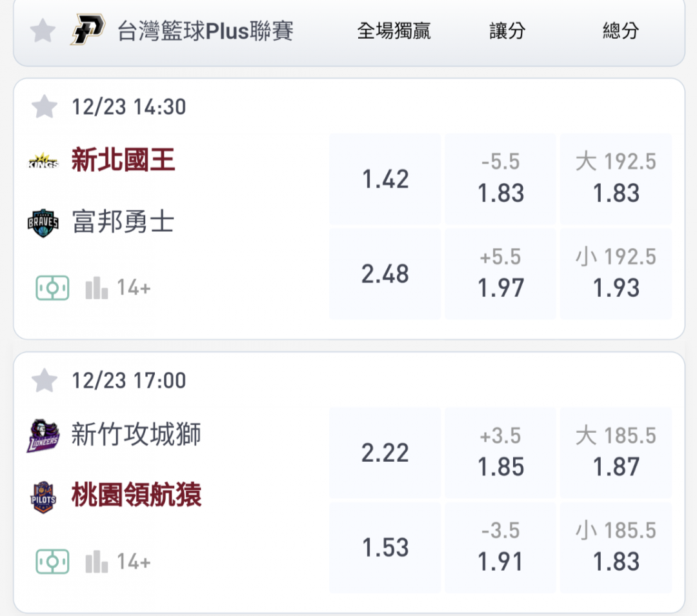Click the New Taipei Kings team logo
Screen dimensions: 697x616
click(43, 161)
